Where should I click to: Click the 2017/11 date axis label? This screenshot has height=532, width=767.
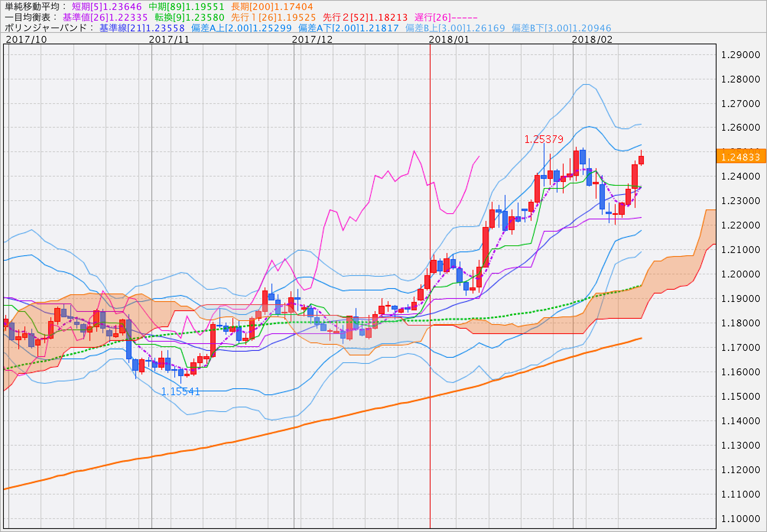(x=169, y=39)
